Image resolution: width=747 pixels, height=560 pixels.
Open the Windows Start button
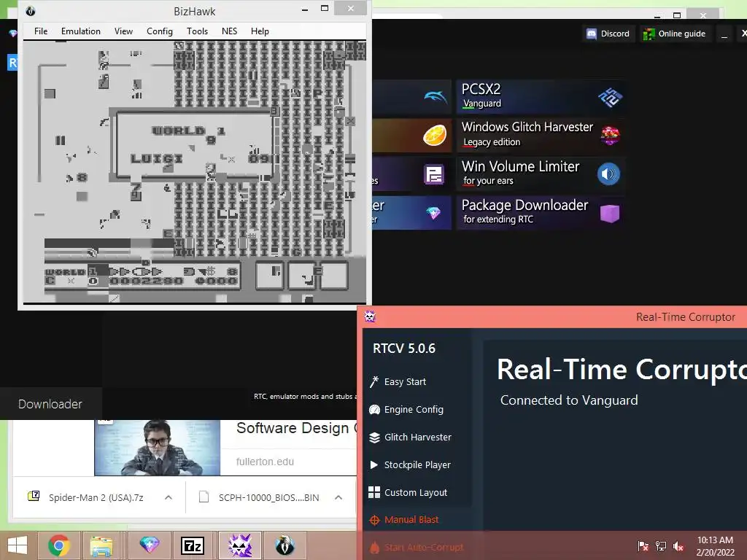(18, 545)
